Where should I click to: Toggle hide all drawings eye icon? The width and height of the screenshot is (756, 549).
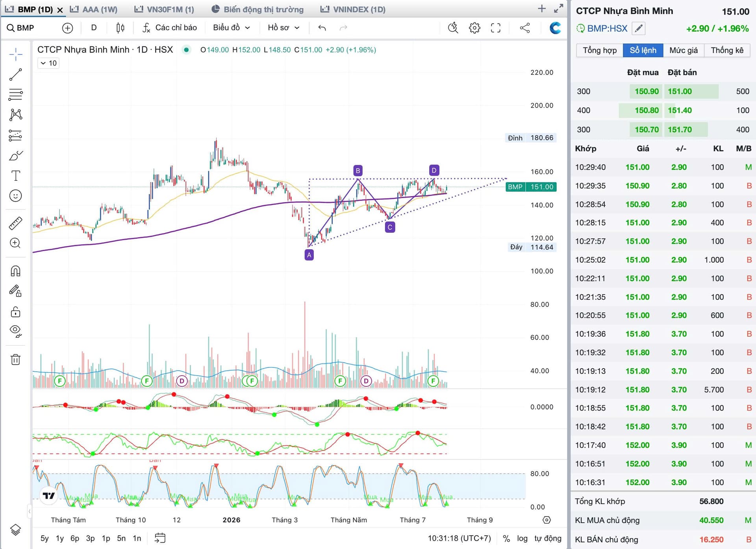tap(15, 331)
